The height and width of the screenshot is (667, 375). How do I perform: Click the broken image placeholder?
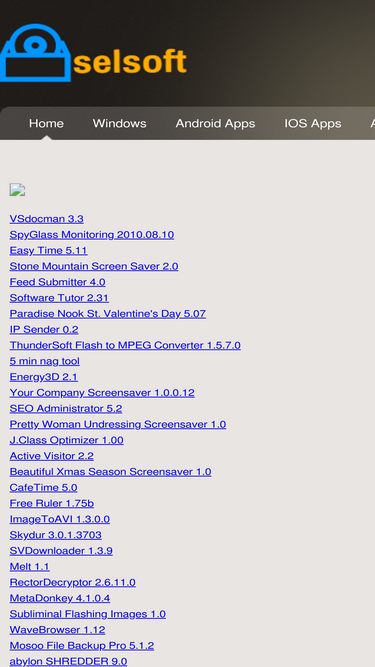tap(17, 190)
